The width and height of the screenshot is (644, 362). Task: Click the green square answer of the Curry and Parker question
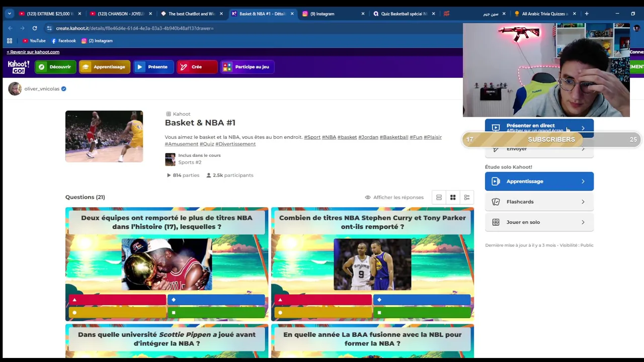[423, 313]
